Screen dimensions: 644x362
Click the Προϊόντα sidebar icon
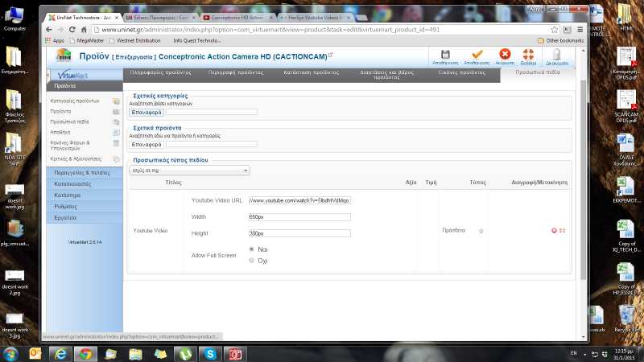click(116, 112)
